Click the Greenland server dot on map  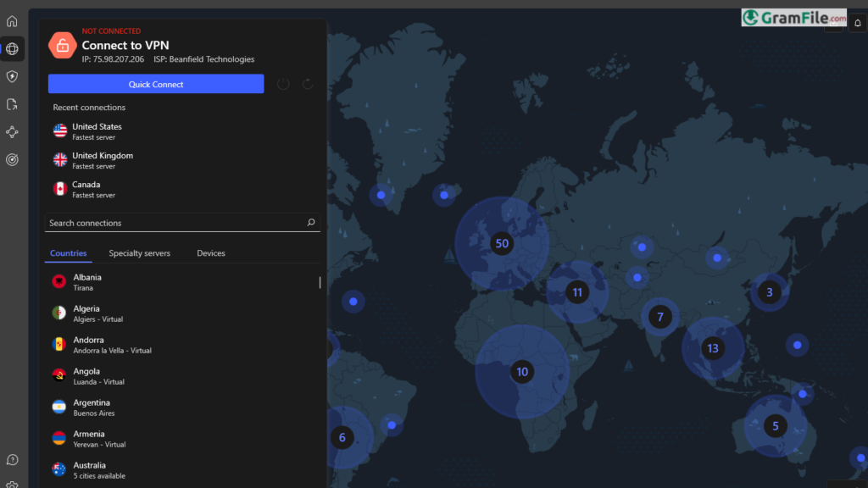click(x=381, y=195)
